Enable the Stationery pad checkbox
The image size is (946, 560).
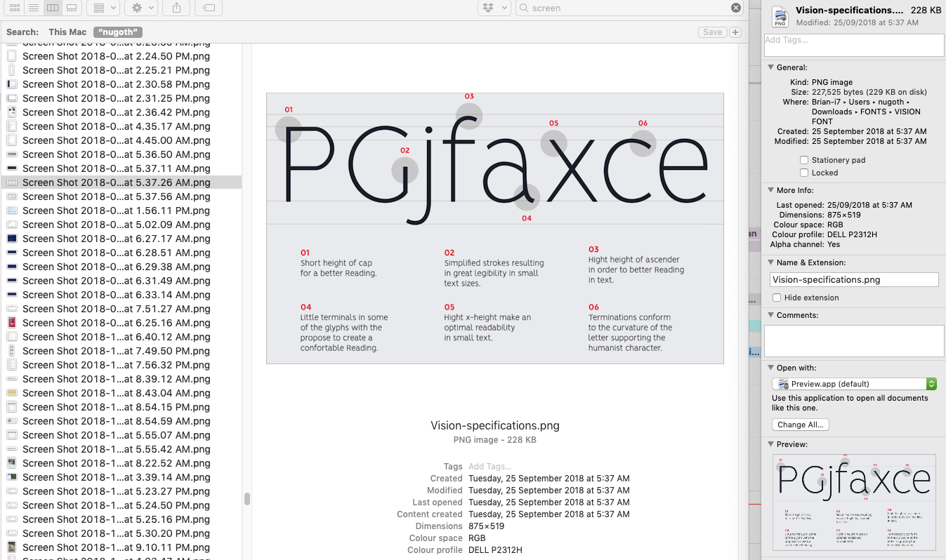point(804,159)
